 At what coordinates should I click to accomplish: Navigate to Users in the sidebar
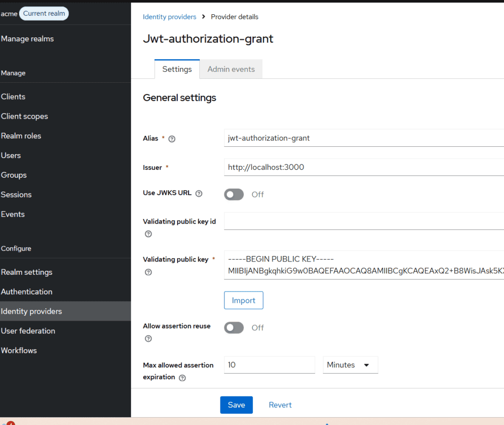(11, 155)
